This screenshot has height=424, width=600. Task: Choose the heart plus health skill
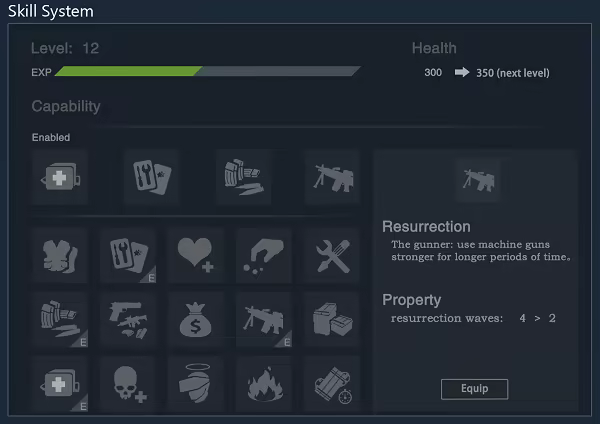pos(196,256)
